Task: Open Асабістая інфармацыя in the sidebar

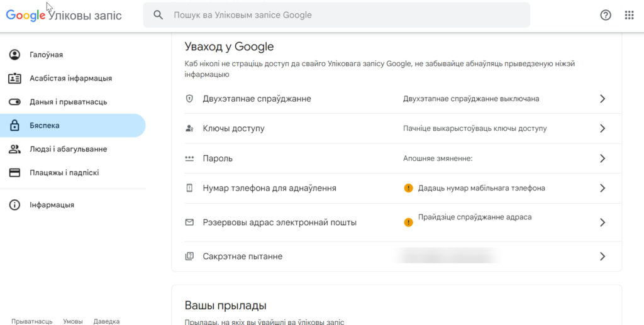Action: (x=73, y=78)
